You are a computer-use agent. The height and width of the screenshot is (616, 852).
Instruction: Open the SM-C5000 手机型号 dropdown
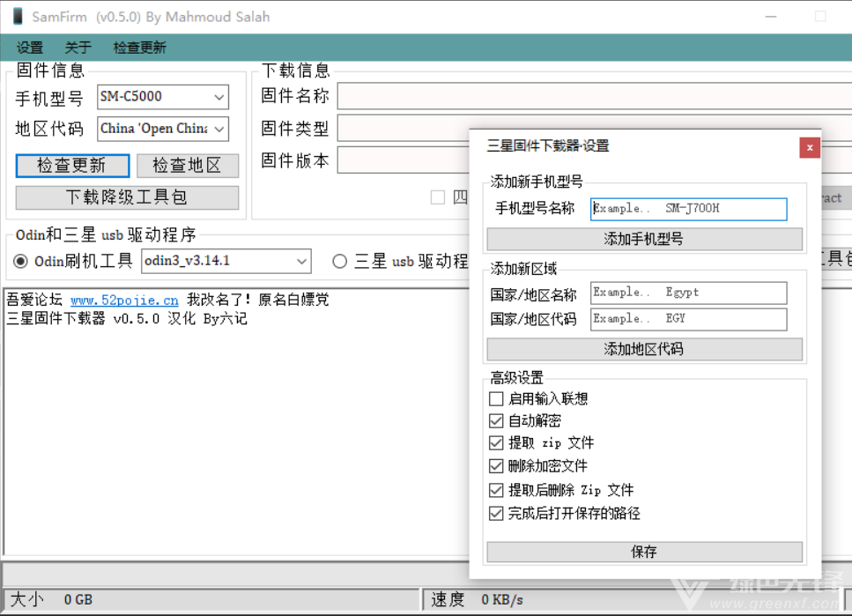click(x=219, y=97)
